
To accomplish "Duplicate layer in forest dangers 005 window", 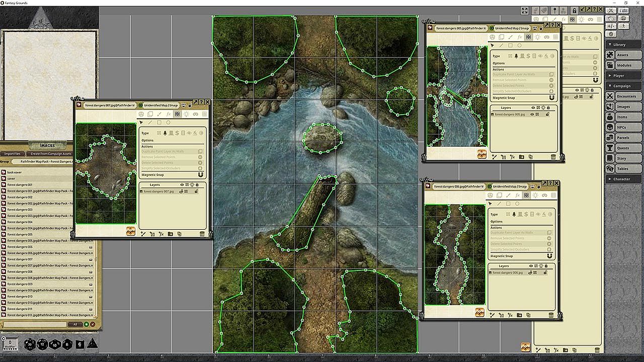I will click(x=530, y=157).
